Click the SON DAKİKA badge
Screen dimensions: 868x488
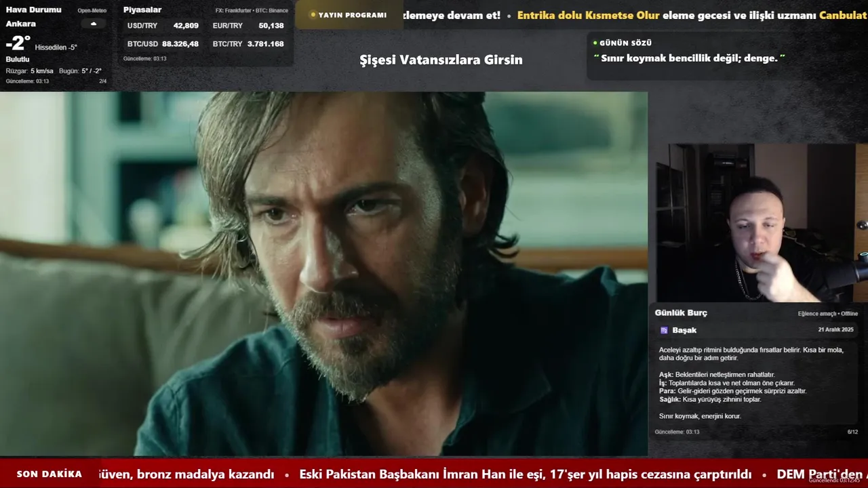tap(50, 474)
